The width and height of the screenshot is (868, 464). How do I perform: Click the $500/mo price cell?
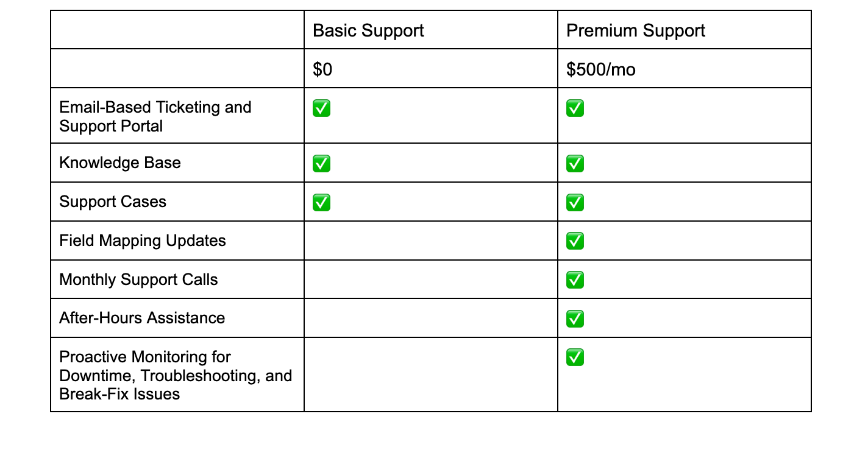[x=600, y=70]
